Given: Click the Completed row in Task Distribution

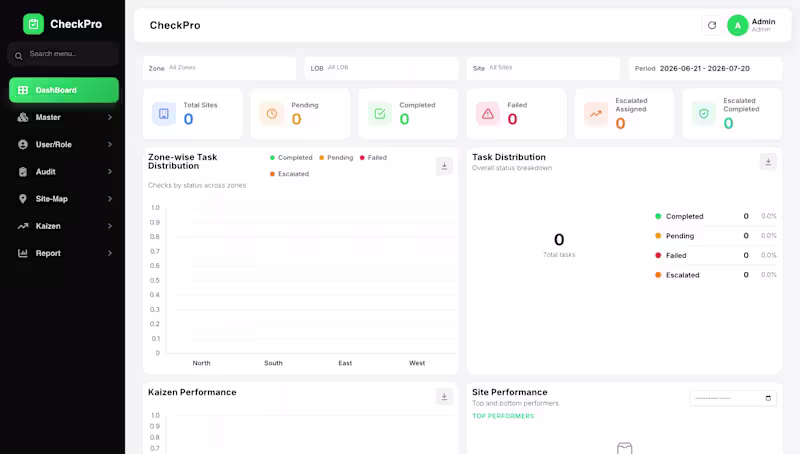Looking at the screenshot, I should pos(715,216).
